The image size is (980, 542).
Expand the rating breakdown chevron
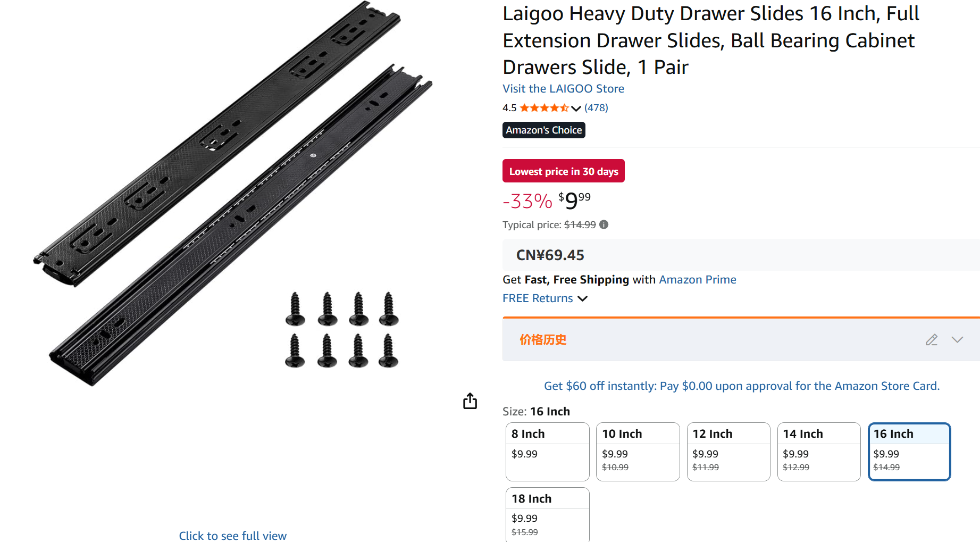click(576, 109)
